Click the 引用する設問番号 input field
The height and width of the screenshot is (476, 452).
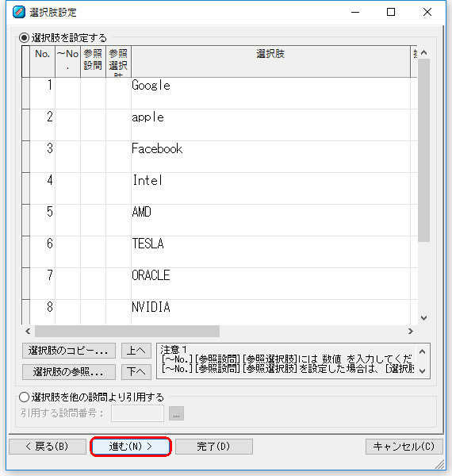pyautogui.click(x=137, y=413)
